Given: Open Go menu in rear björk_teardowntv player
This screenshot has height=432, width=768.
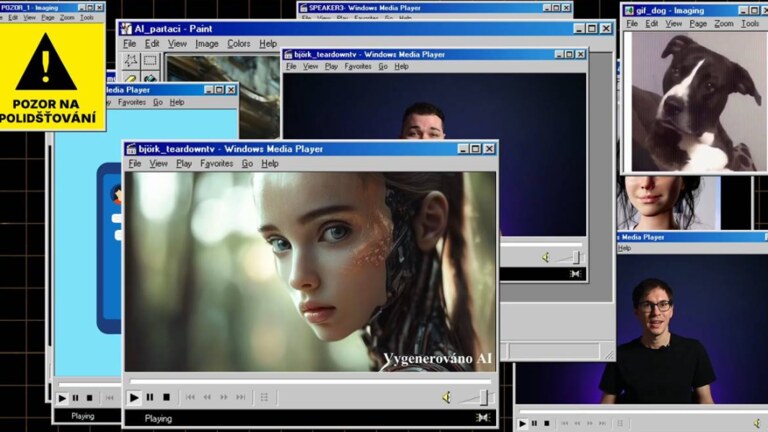Looking at the screenshot, I should point(383,67).
